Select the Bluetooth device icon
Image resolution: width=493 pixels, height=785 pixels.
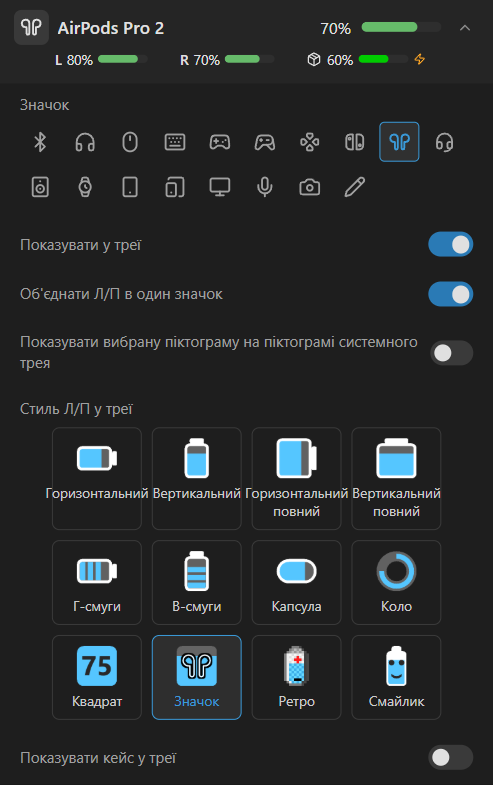(x=40, y=142)
